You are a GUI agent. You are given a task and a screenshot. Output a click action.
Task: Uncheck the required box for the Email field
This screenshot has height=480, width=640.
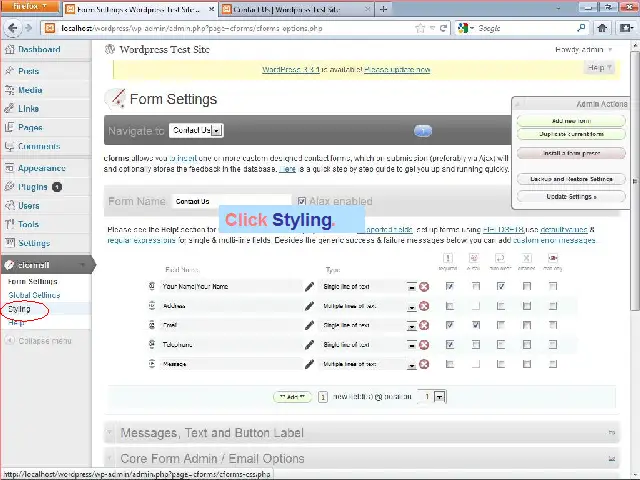point(450,325)
